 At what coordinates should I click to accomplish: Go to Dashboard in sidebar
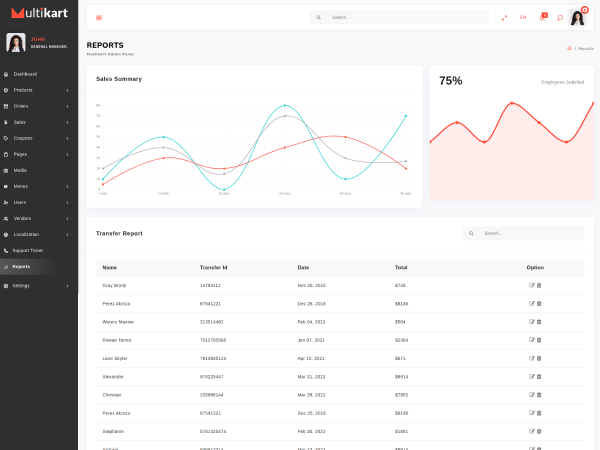[25, 74]
